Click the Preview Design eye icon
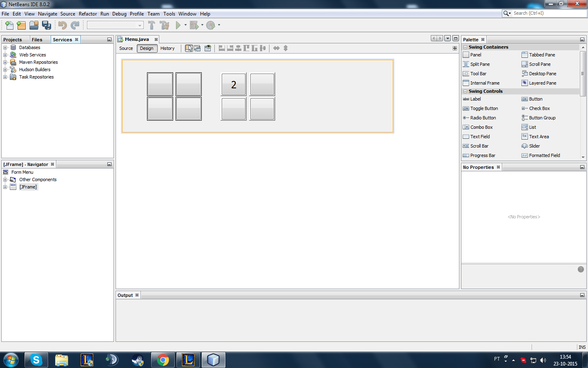588x368 pixels. click(208, 48)
